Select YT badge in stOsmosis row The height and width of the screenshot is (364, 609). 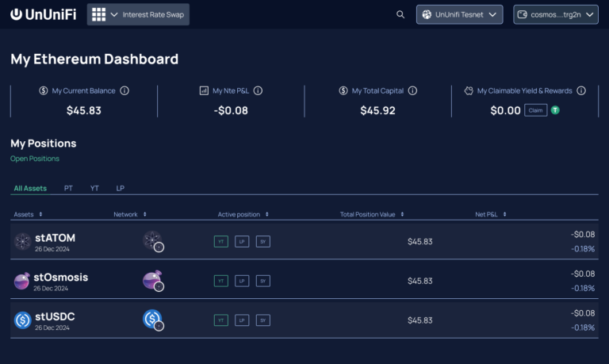tap(221, 281)
